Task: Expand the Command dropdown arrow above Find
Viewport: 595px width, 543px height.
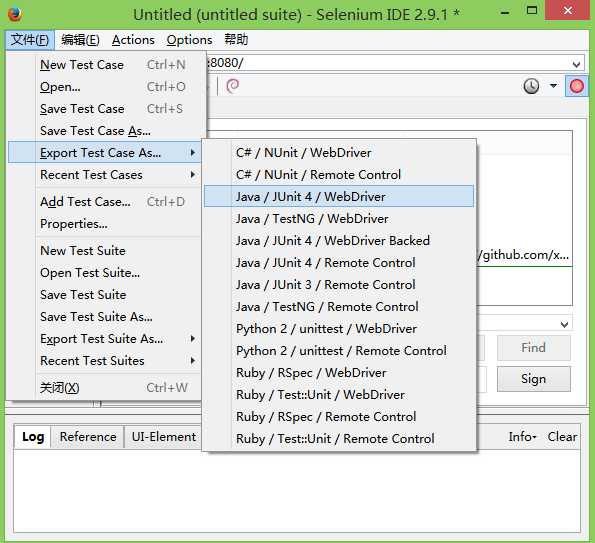Action: 564,325
